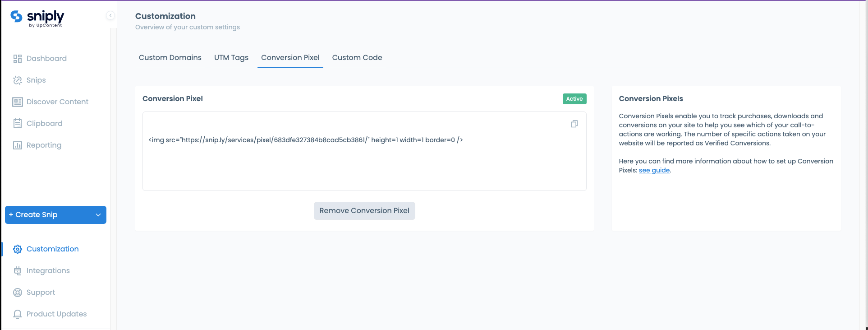
Task: Click Remove Conversion Pixel button
Action: (364, 211)
